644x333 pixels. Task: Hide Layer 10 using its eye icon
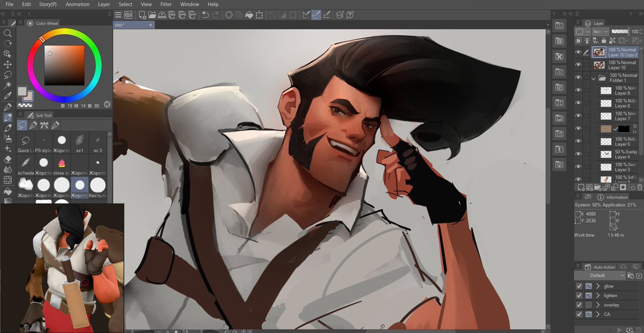tap(578, 65)
